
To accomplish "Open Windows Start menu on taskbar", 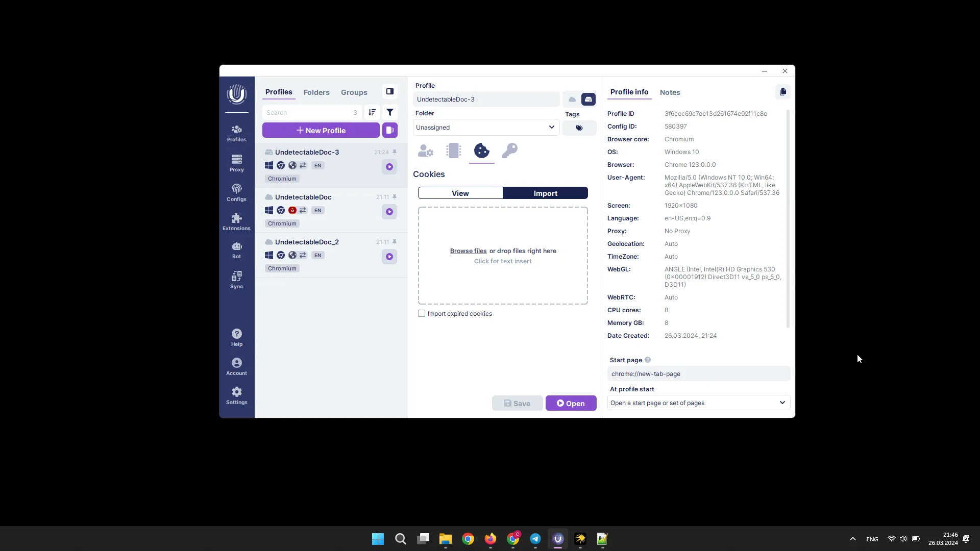I will pyautogui.click(x=378, y=539).
